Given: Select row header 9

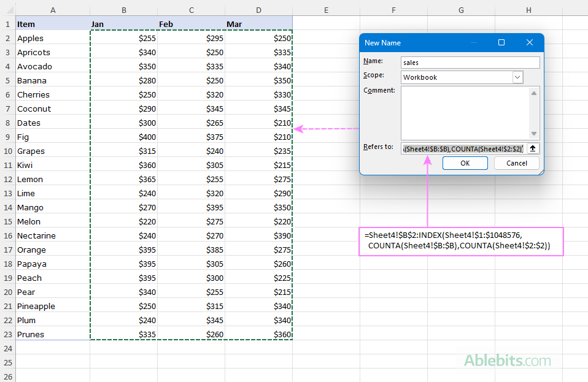Looking at the screenshot, I should point(7,137).
